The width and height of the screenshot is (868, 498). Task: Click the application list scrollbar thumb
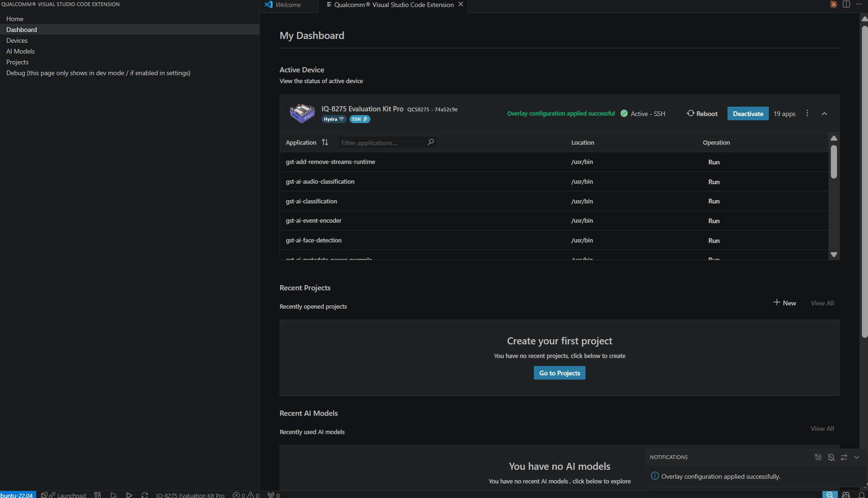tap(834, 162)
